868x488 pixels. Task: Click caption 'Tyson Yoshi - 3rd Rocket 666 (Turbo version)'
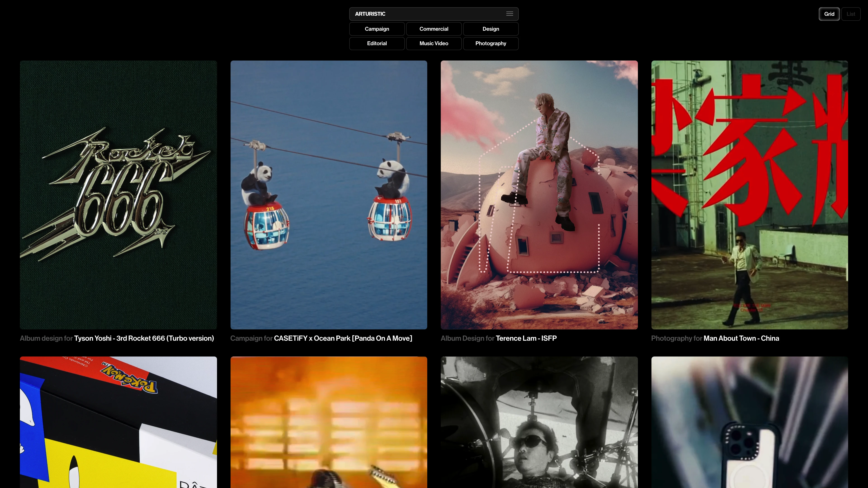(144, 338)
